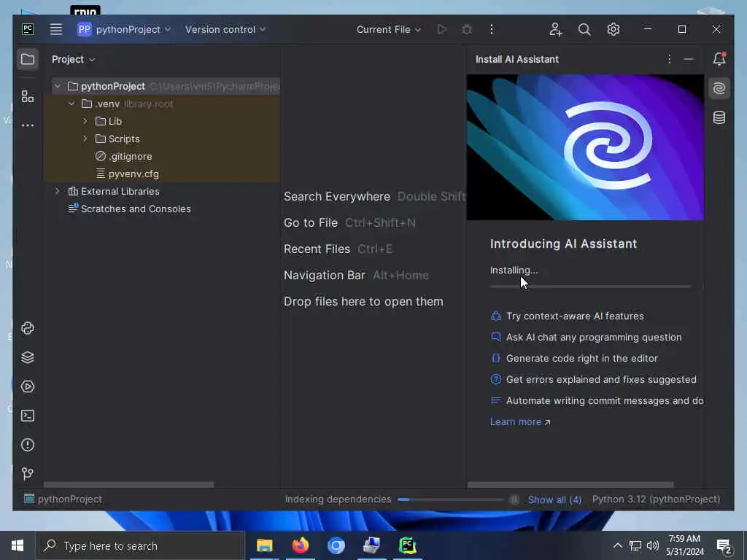
Task: Open Code With Me add user icon
Action: click(x=555, y=29)
